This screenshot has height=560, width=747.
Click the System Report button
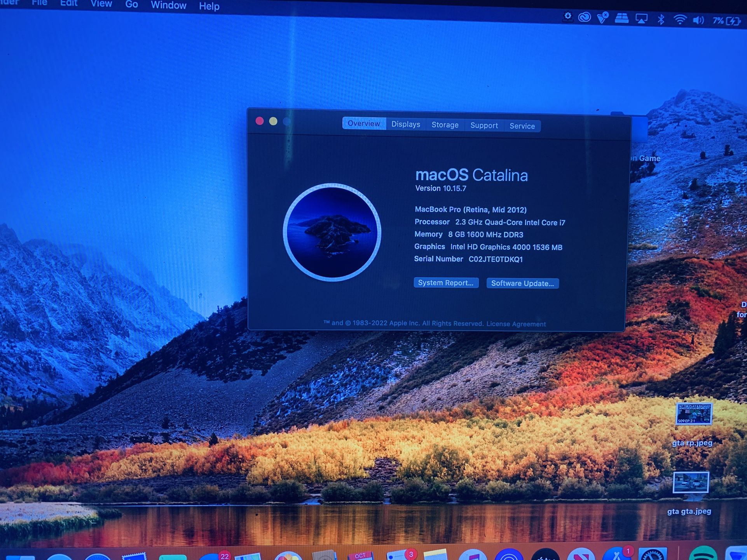[446, 283]
